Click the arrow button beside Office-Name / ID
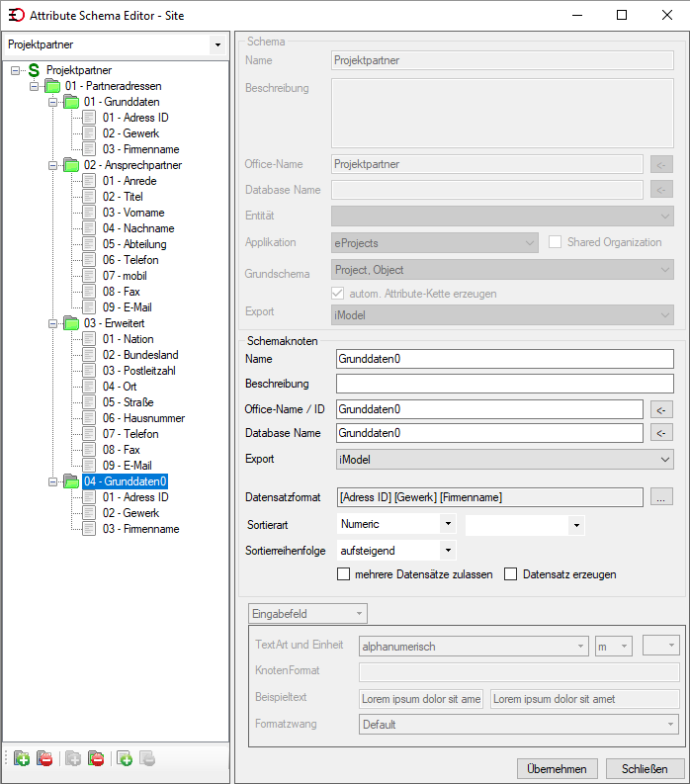This screenshot has height=784, width=690. 661,409
